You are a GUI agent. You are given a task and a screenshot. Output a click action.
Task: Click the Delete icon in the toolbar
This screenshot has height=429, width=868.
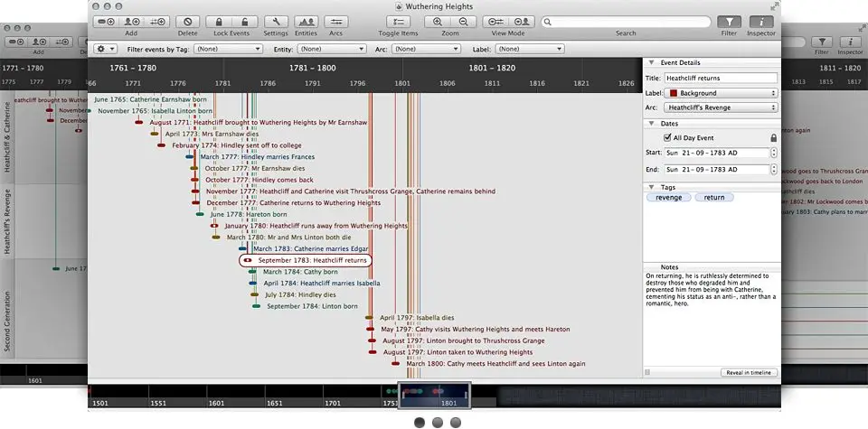pyautogui.click(x=188, y=22)
